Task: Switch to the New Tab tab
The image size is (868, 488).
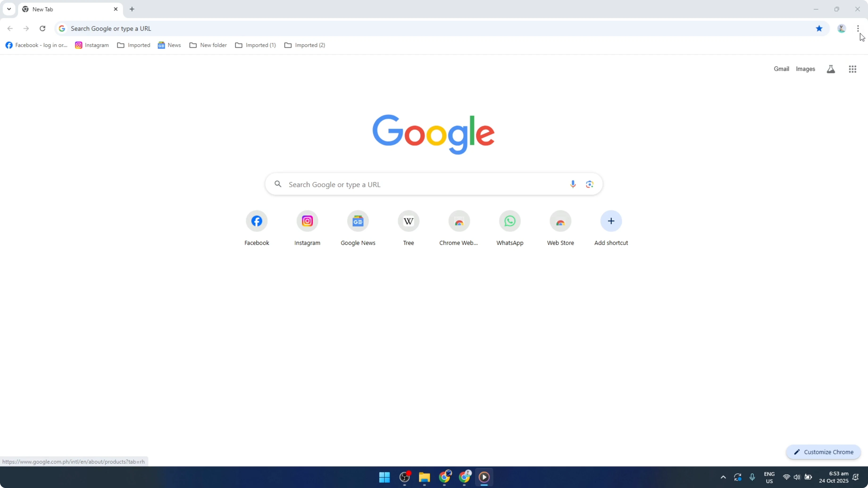Action: click(61, 9)
